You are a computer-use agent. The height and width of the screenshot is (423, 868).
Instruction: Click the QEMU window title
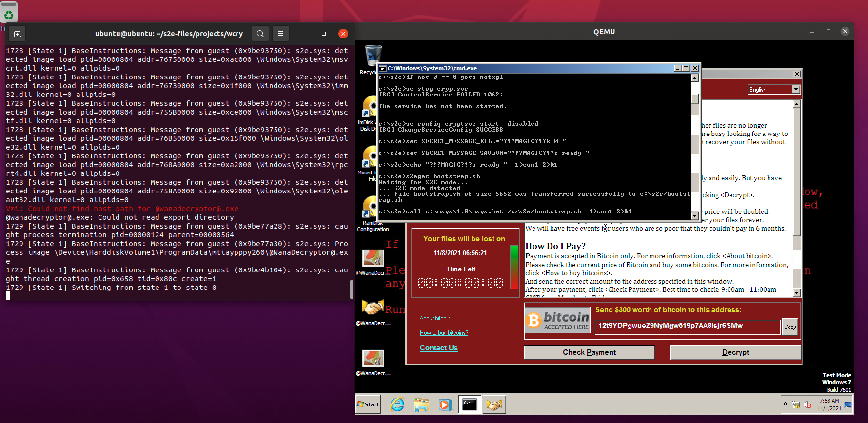point(604,32)
